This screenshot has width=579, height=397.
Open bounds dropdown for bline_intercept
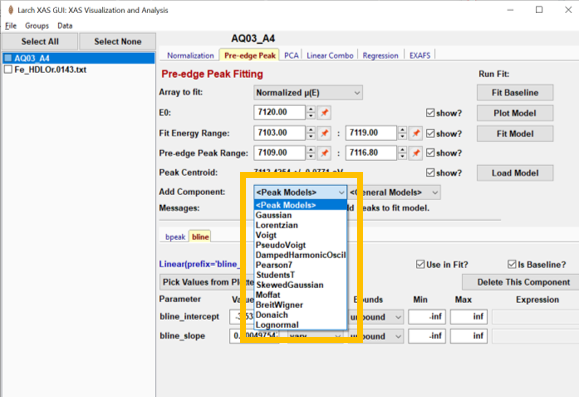[376, 317]
